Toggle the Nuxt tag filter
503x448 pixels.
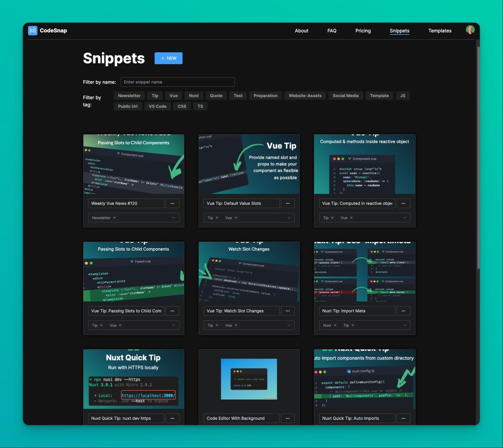click(194, 96)
